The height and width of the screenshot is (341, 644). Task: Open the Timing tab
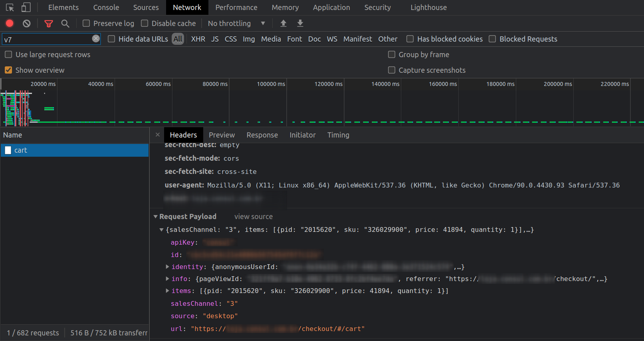click(x=339, y=135)
